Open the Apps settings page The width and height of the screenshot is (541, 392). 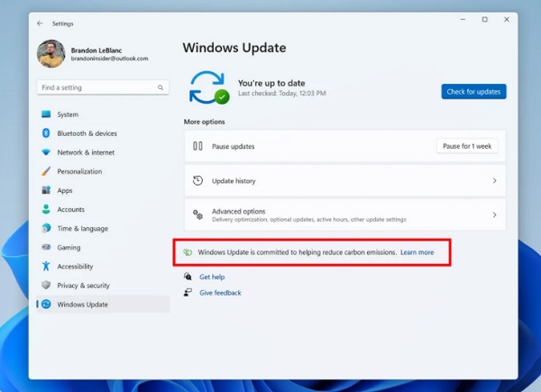[x=65, y=190]
